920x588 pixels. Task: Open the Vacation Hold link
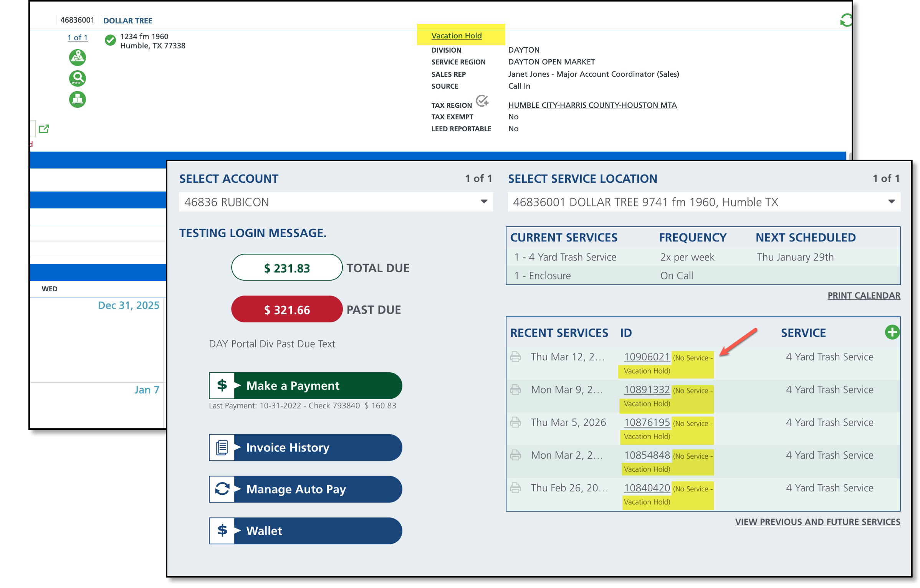(456, 36)
